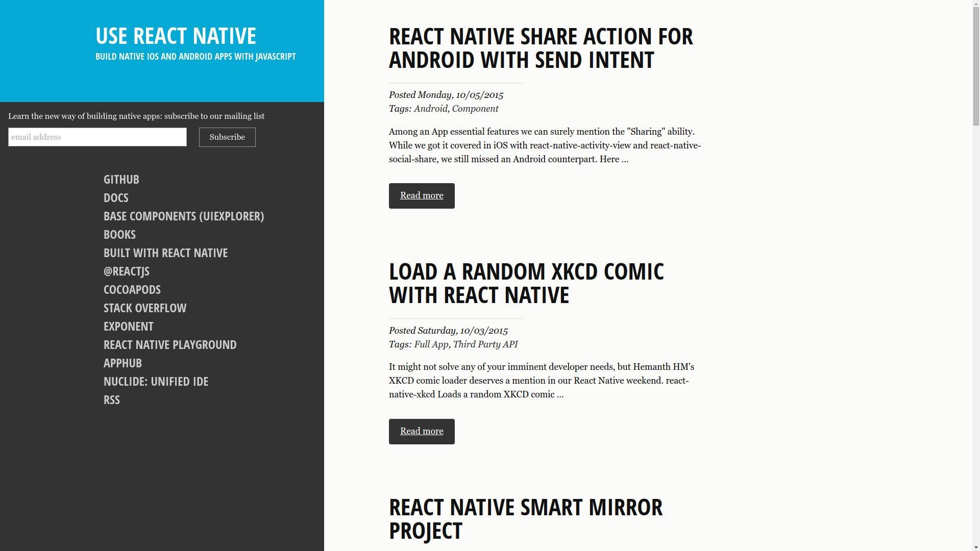Open the Exponent menu item
Screen dimensions: 980x551
(129, 327)
